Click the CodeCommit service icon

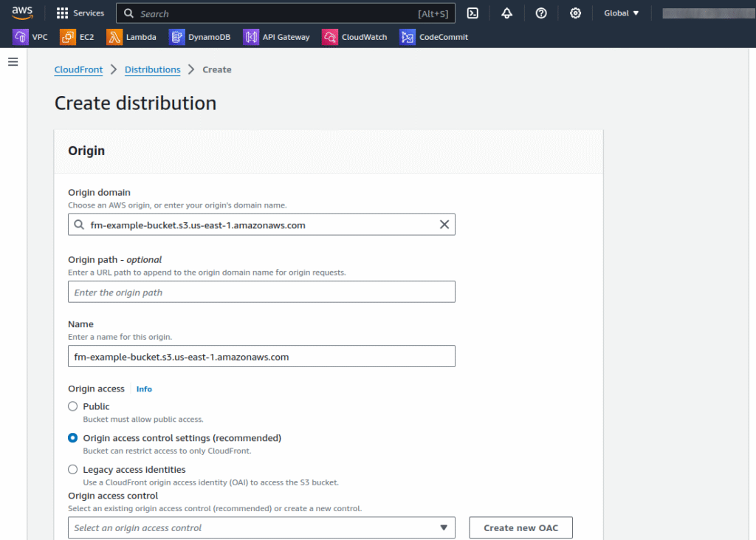[408, 37]
